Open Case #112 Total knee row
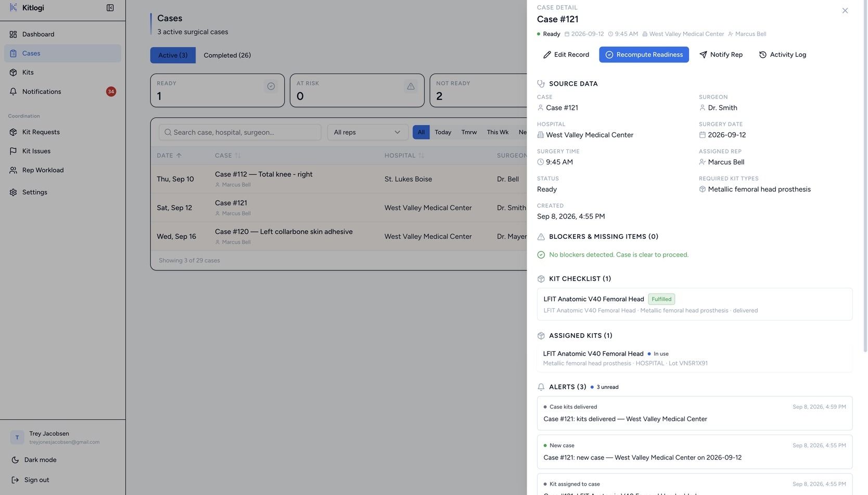 (339, 179)
